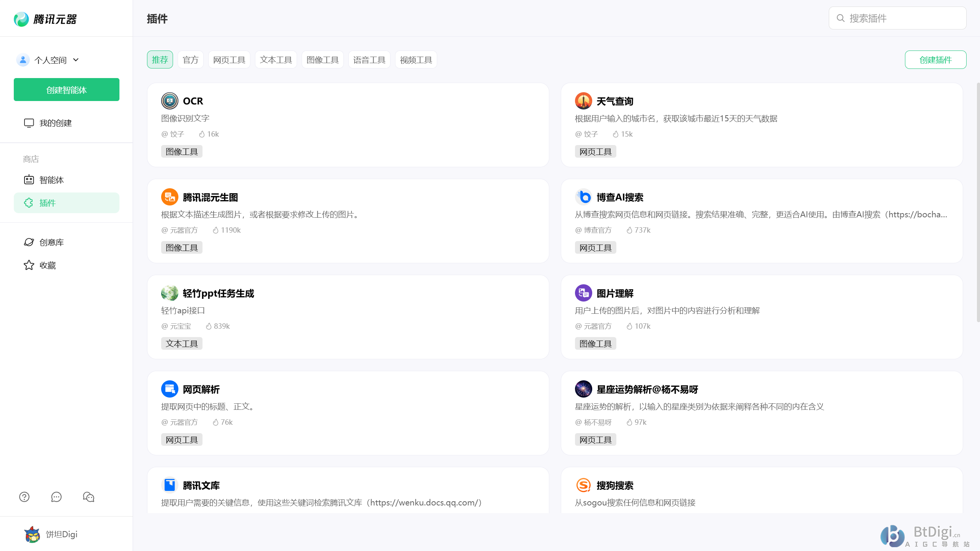Click the 星座运势解析 plugin icon
Screen dimensions: 980x551
pyautogui.click(x=583, y=389)
